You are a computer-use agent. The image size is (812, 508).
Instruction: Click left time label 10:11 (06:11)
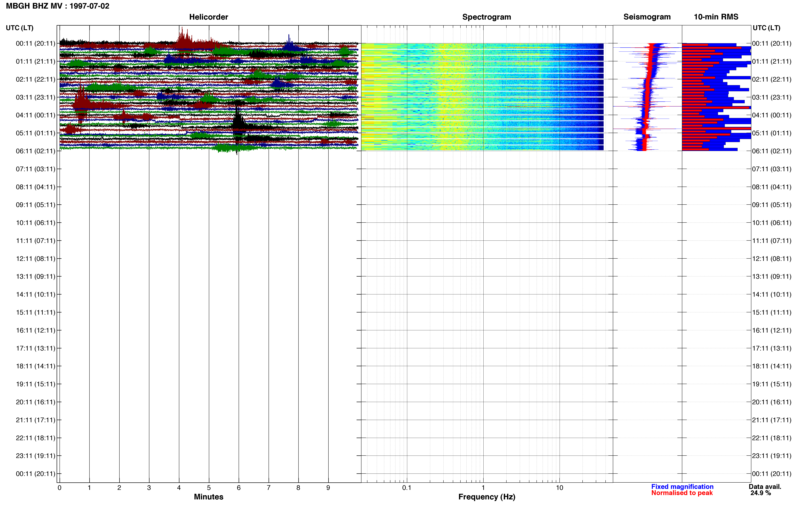(36, 223)
